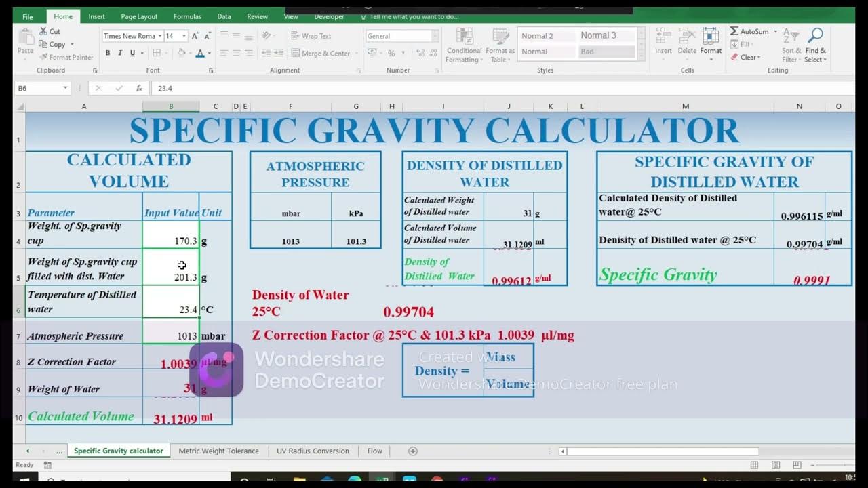Viewport: 868px width, 488px height.
Task: Apply the Bad cell style
Action: click(606, 52)
